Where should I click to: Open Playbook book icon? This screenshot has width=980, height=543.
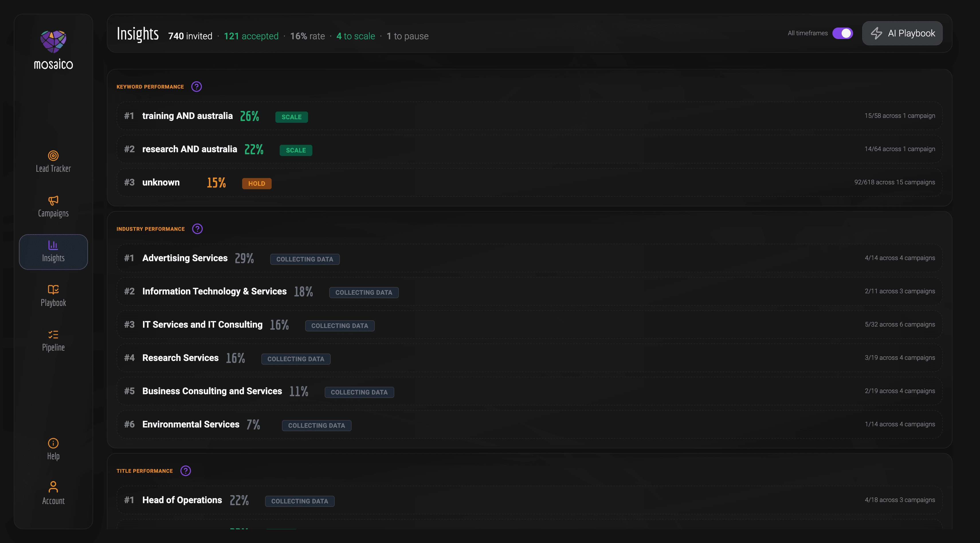(53, 290)
